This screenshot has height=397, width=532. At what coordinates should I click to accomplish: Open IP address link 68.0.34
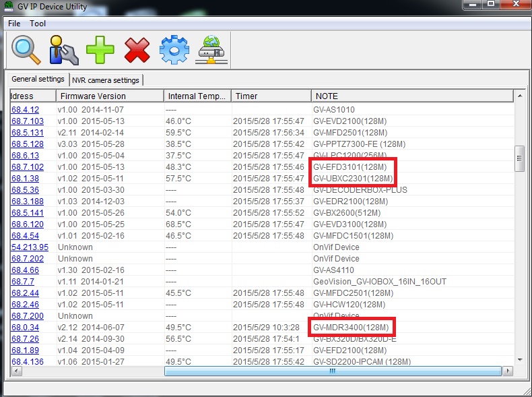tap(25, 328)
